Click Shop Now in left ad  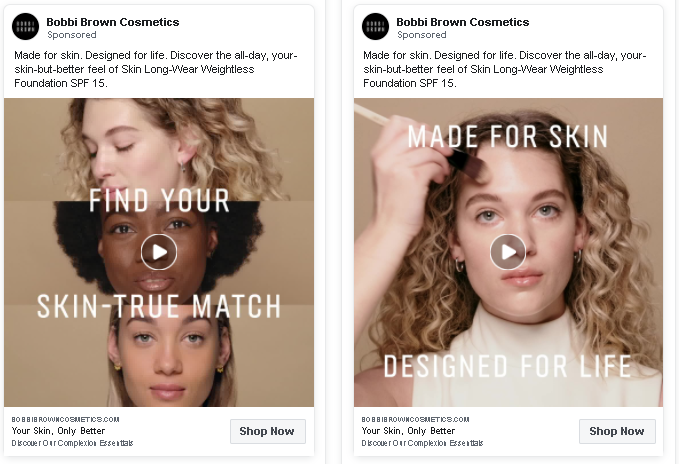(267, 431)
